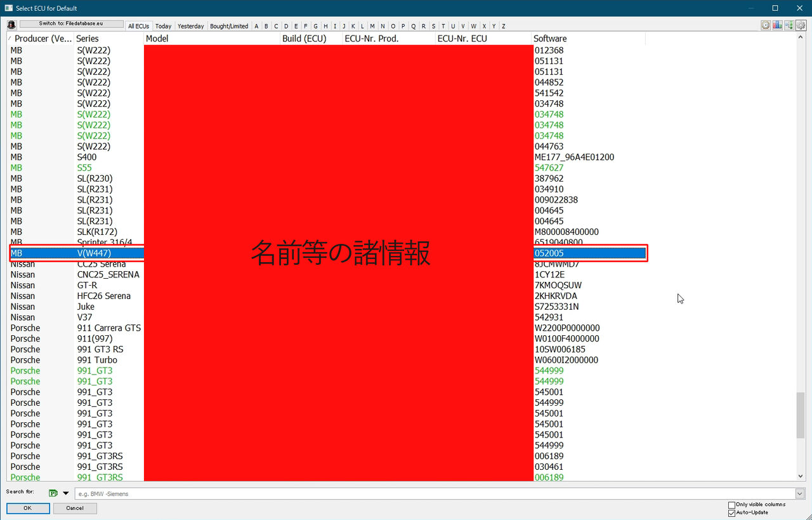
Task: Open the search type dropdown arrow
Action: click(x=66, y=493)
